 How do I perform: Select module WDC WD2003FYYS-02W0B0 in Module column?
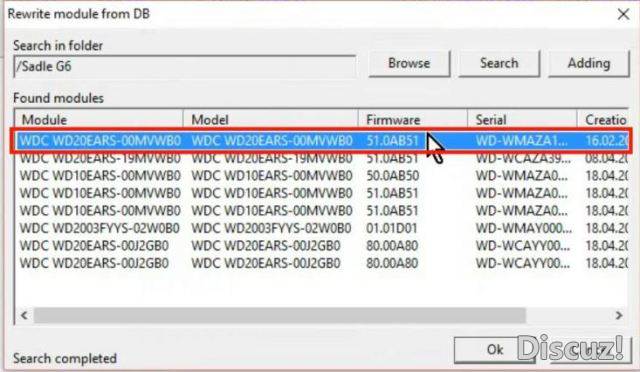100,228
